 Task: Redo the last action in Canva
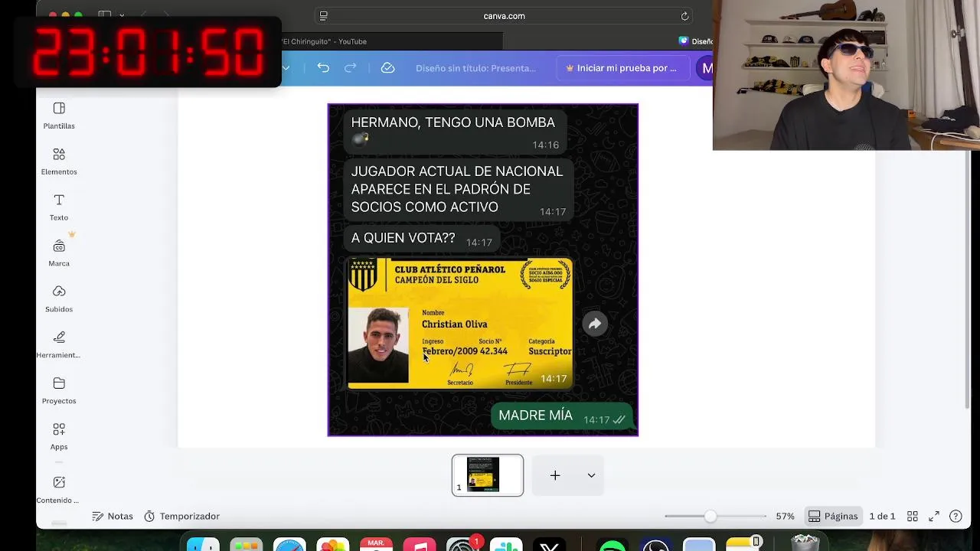coord(351,68)
